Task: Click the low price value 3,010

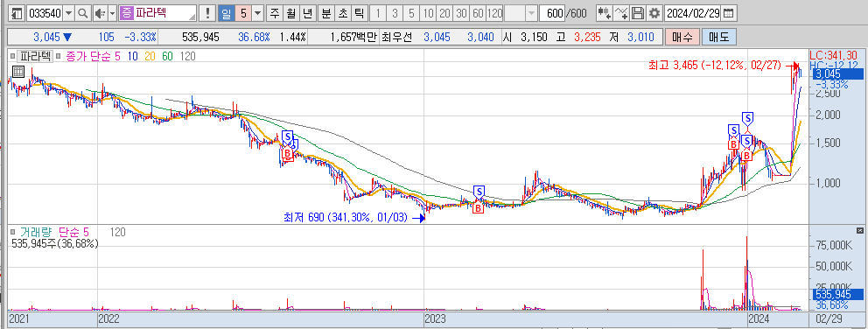Action: [x=641, y=38]
